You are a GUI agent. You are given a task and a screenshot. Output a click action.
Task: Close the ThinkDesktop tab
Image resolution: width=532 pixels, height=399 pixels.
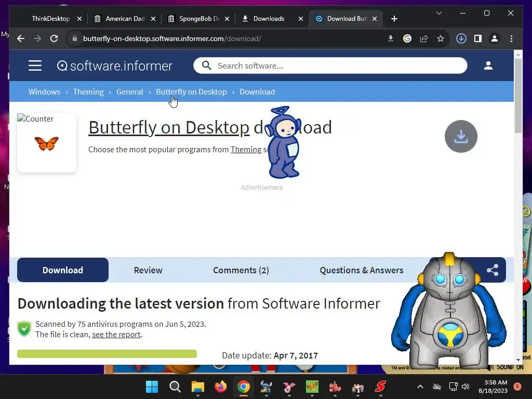(79, 19)
